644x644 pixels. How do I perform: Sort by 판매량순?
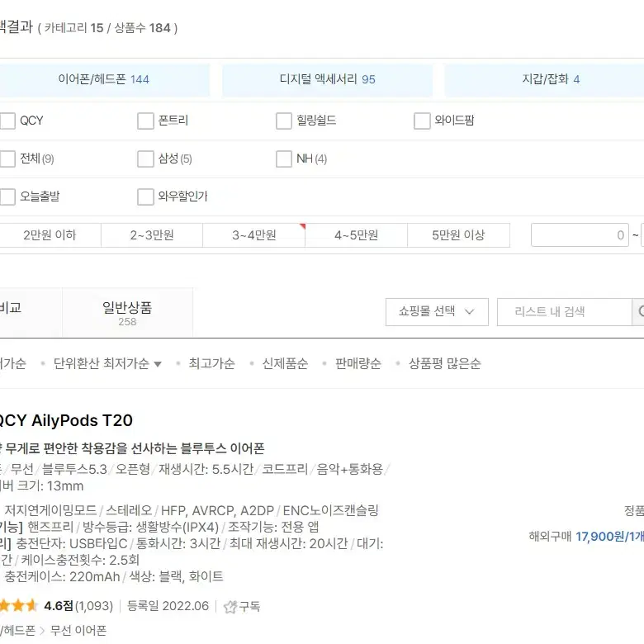[x=358, y=363]
